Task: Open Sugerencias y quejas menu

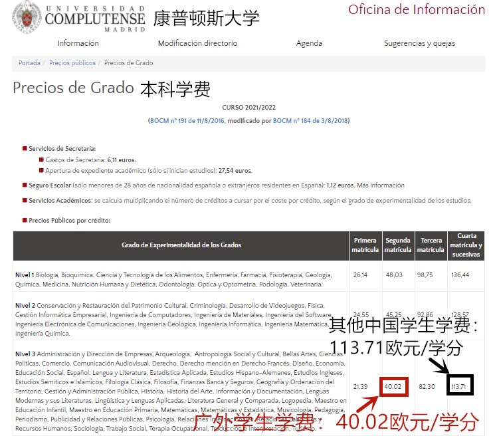Action: [x=419, y=43]
